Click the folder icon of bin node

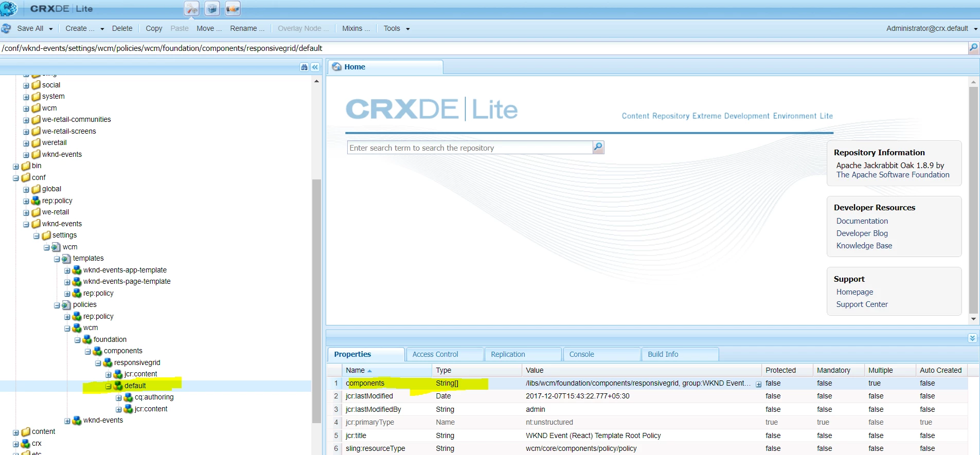(x=26, y=166)
